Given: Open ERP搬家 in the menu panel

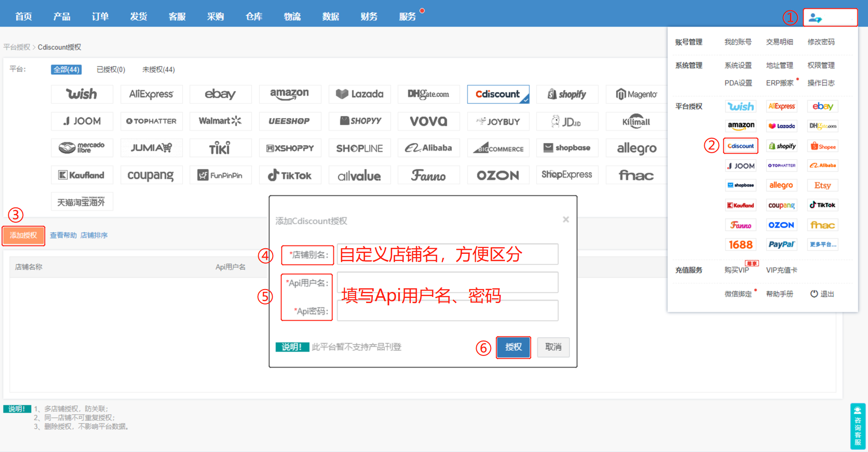Looking at the screenshot, I should pyautogui.click(x=780, y=83).
